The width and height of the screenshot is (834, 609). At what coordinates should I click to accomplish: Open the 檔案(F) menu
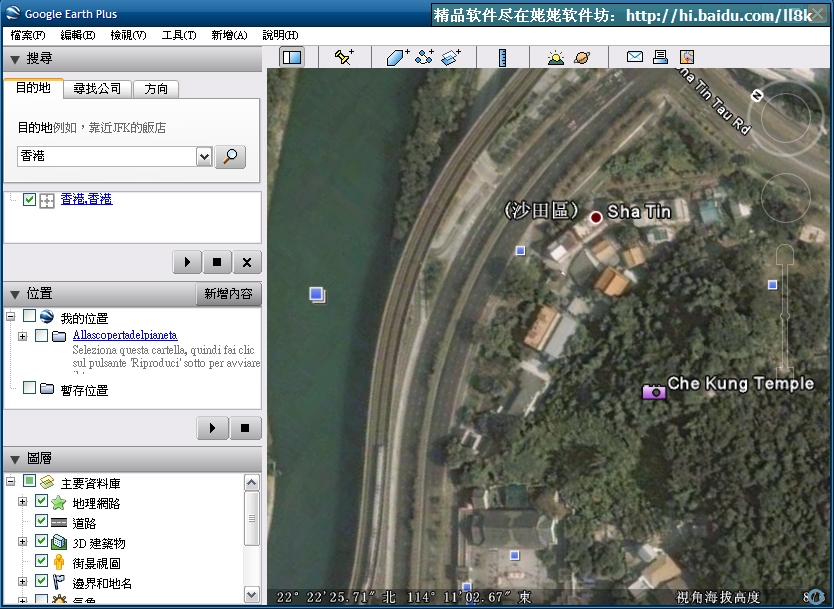[28, 35]
